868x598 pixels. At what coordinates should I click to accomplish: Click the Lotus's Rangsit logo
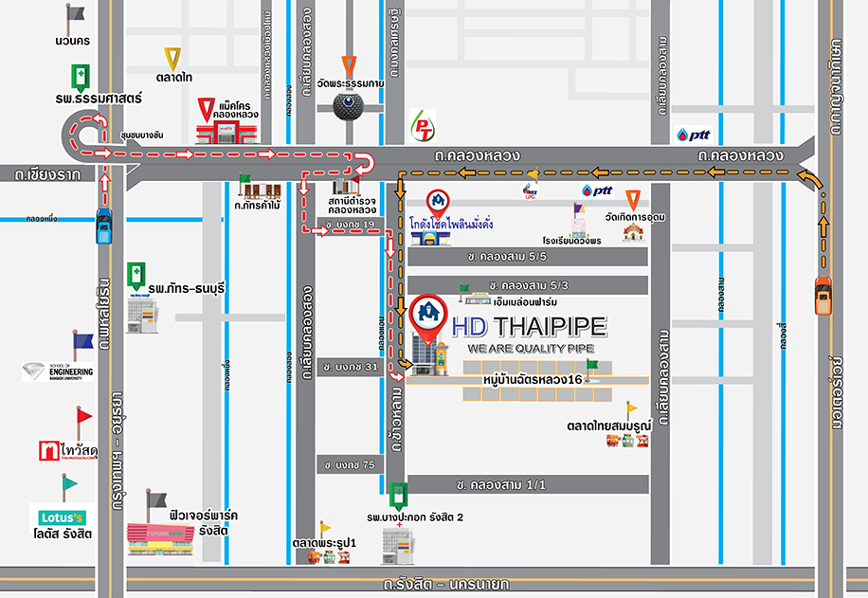[x=63, y=517]
